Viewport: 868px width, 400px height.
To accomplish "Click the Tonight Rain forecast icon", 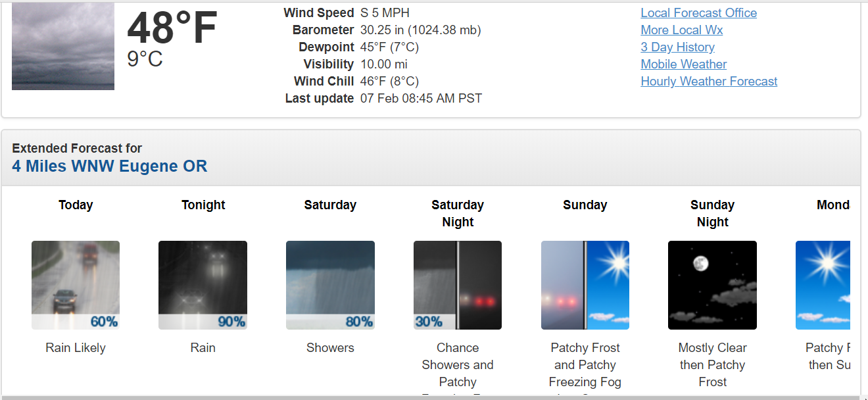I will pyautogui.click(x=203, y=285).
